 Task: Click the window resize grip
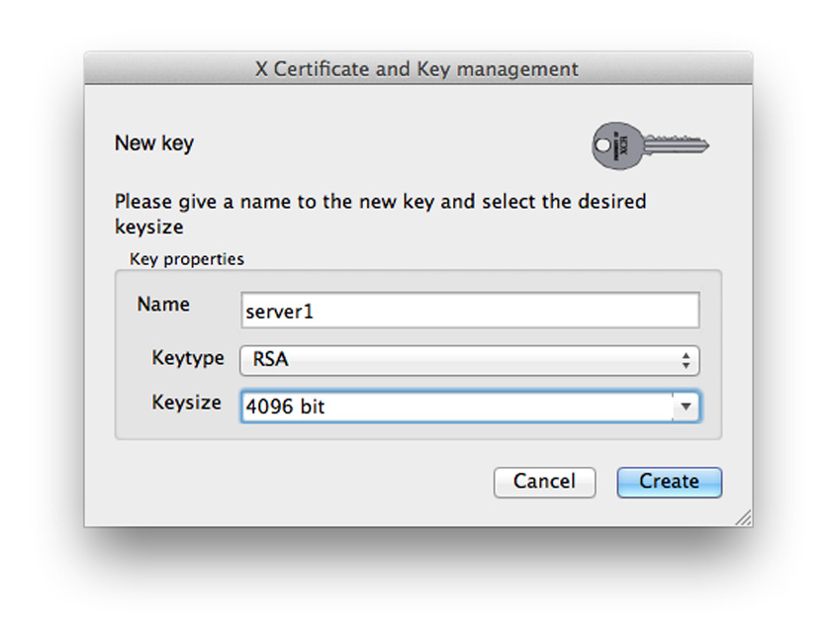tap(742, 517)
